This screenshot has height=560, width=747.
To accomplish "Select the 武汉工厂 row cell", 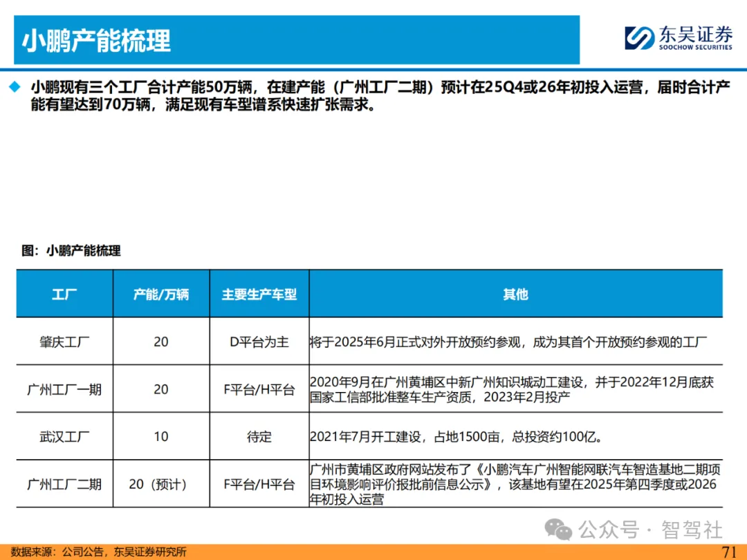I will (64, 437).
